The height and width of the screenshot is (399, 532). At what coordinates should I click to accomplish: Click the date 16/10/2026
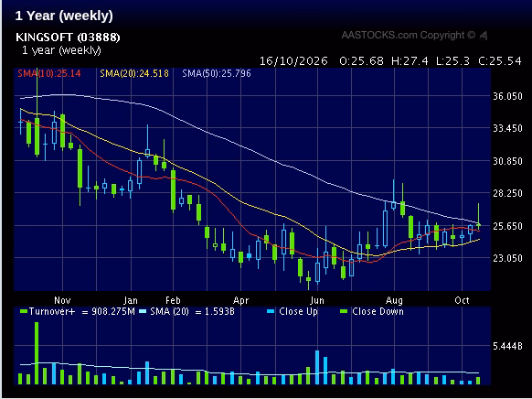click(x=293, y=61)
